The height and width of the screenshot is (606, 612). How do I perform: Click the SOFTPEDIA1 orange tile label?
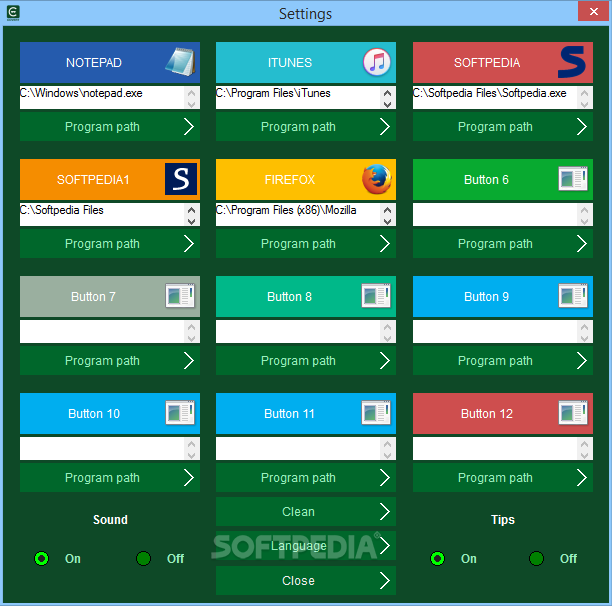(93, 179)
